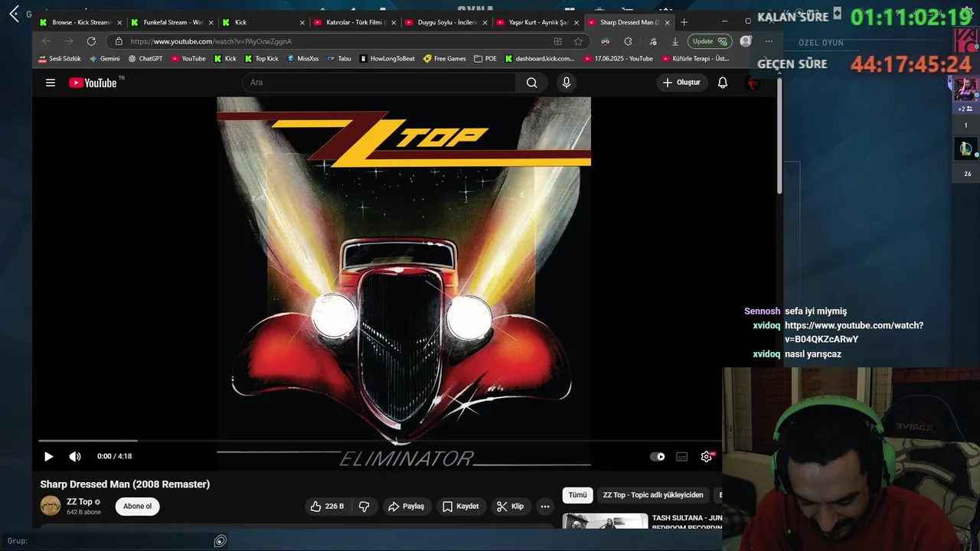The height and width of the screenshot is (551, 980).
Task: Create a clip with Klip button
Action: click(x=511, y=507)
